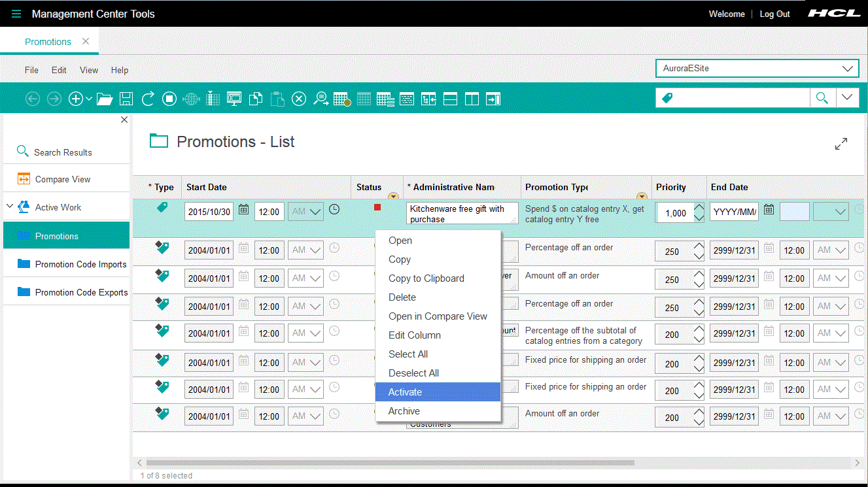Click the Find magnifier toolbar icon
Viewport: 868px width, 487px height.
321,99
